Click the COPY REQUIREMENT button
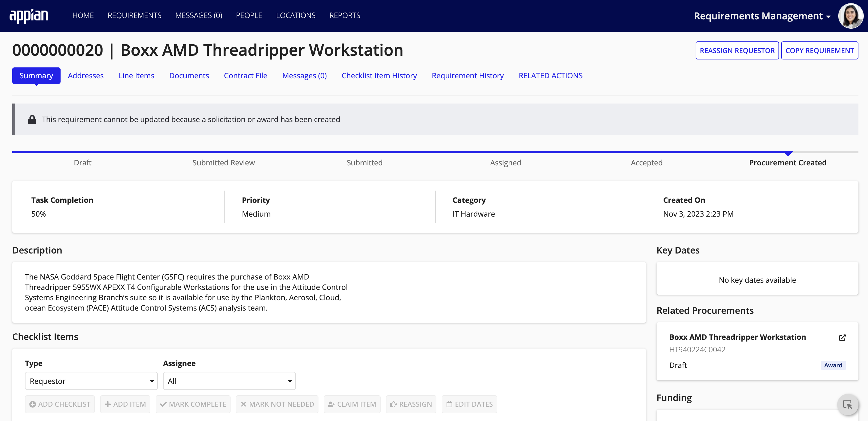Viewport: 868px width, 421px height. pos(819,50)
